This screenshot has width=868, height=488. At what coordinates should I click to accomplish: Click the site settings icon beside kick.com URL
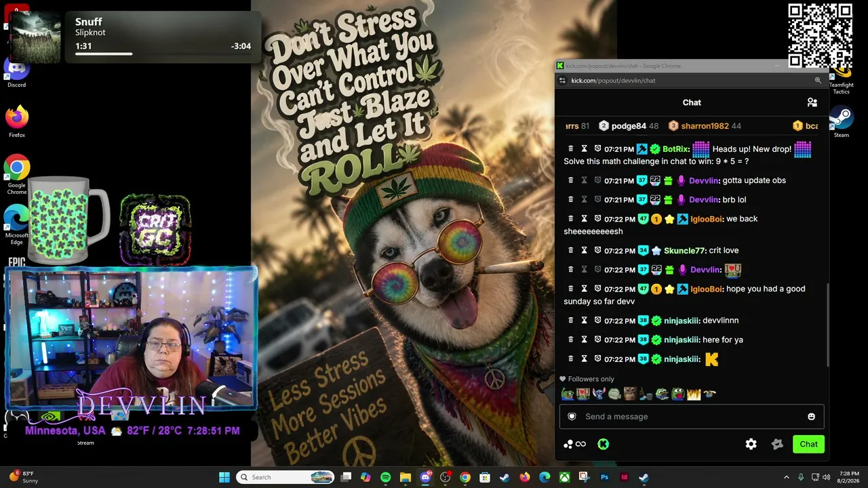tap(561, 80)
